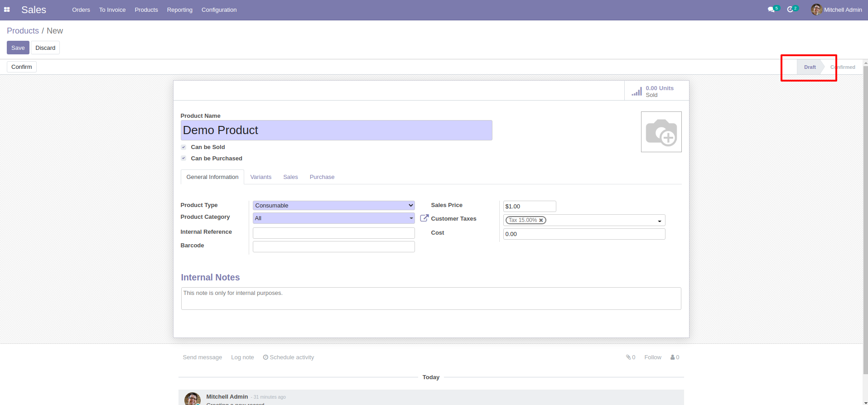
Task: Click the Discard button
Action: [x=45, y=48]
